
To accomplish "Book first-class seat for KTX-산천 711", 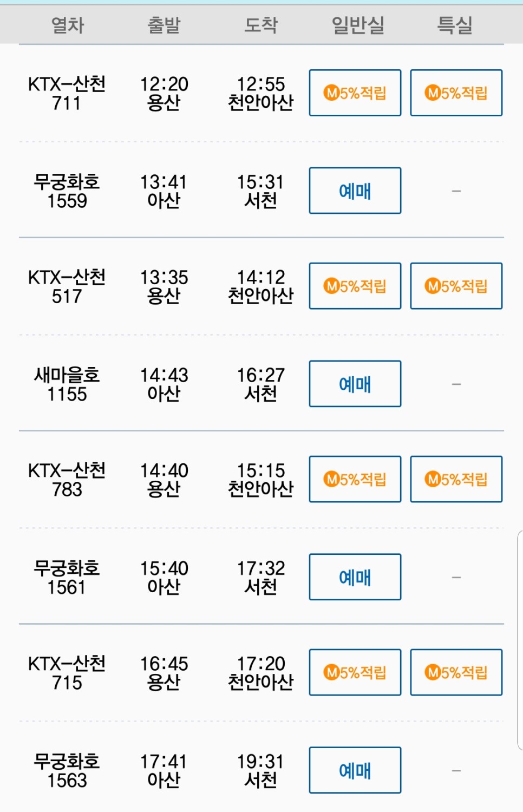I will [x=456, y=93].
